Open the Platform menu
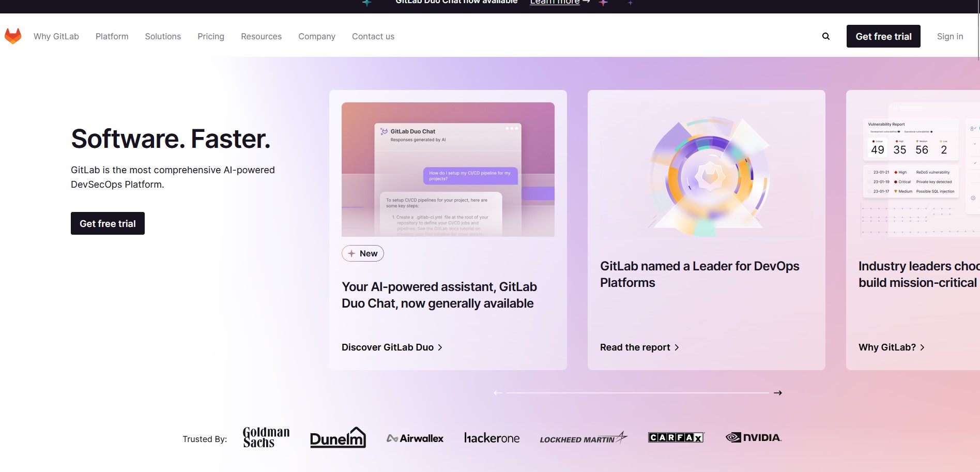Viewport: 980px width, 472px height. [112, 36]
